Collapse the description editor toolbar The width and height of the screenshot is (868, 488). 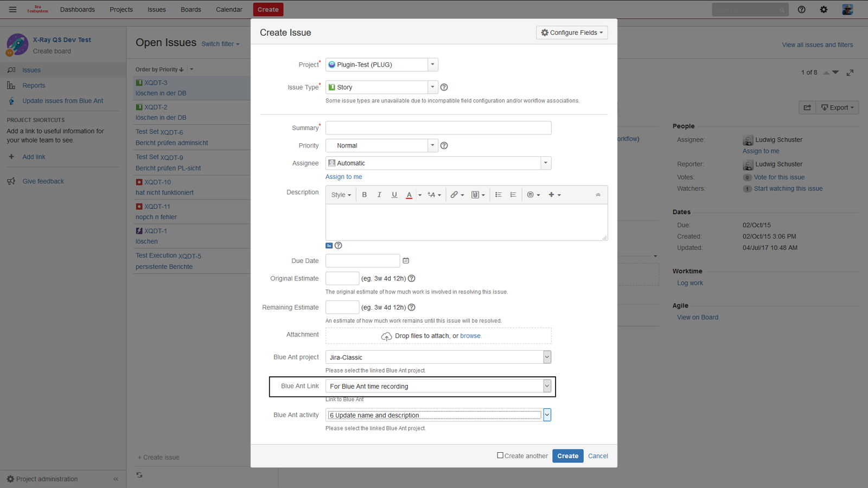tap(598, 195)
